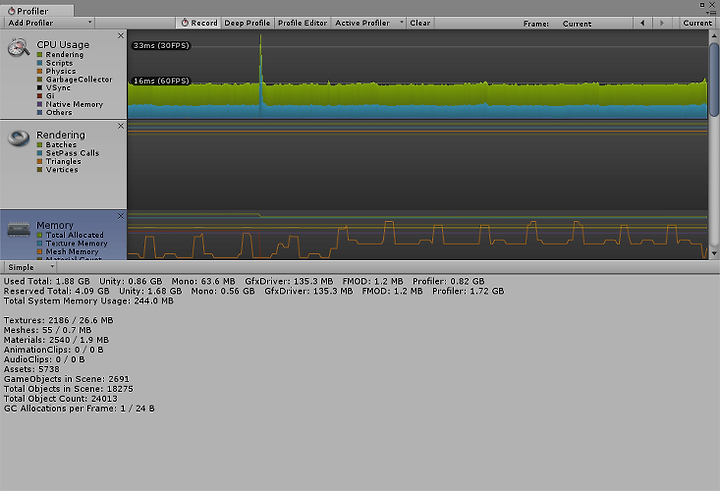Toggle the Mesh Memory color swatch
The image size is (720, 491).
[40, 252]
